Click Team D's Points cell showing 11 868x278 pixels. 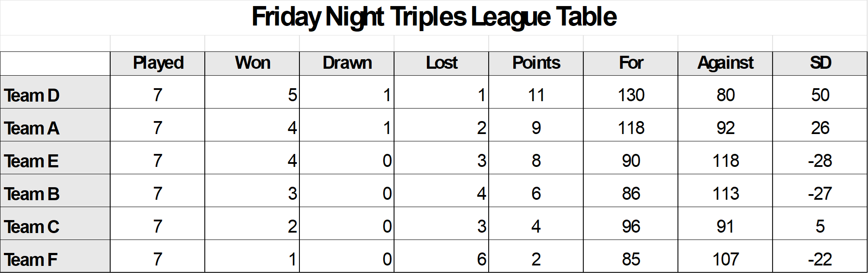pos(536,95)
